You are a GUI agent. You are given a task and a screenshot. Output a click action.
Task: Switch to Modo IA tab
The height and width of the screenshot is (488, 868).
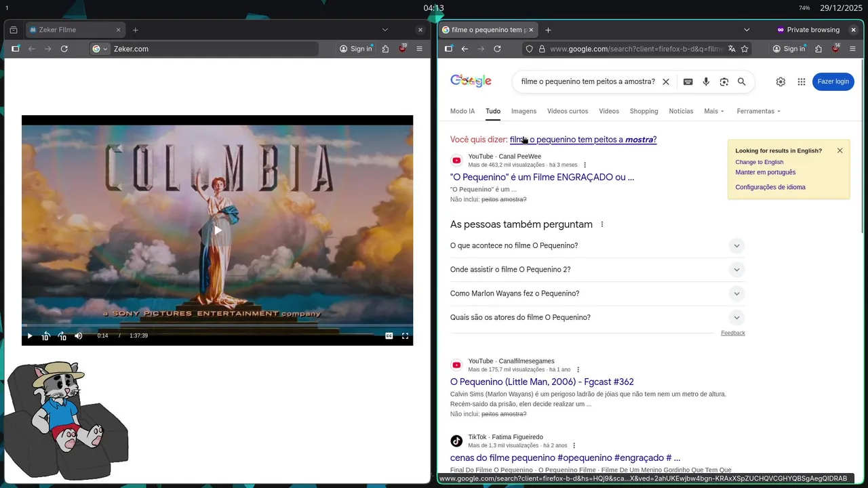pos(462,111)
